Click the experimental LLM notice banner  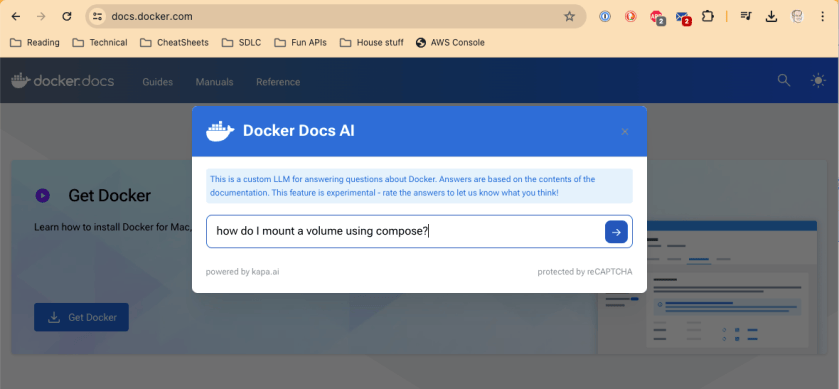(x=420, y=186)
